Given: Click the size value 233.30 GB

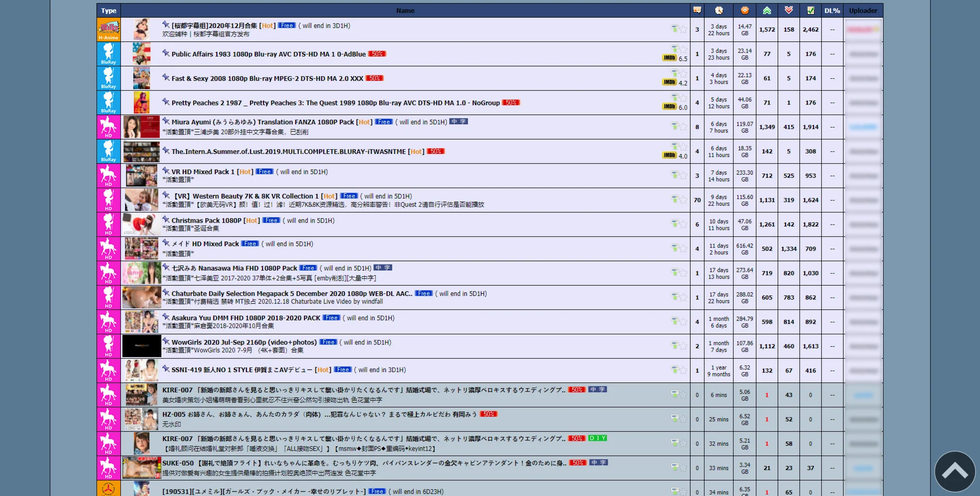Looking at the screenshot, I should 744,176.
